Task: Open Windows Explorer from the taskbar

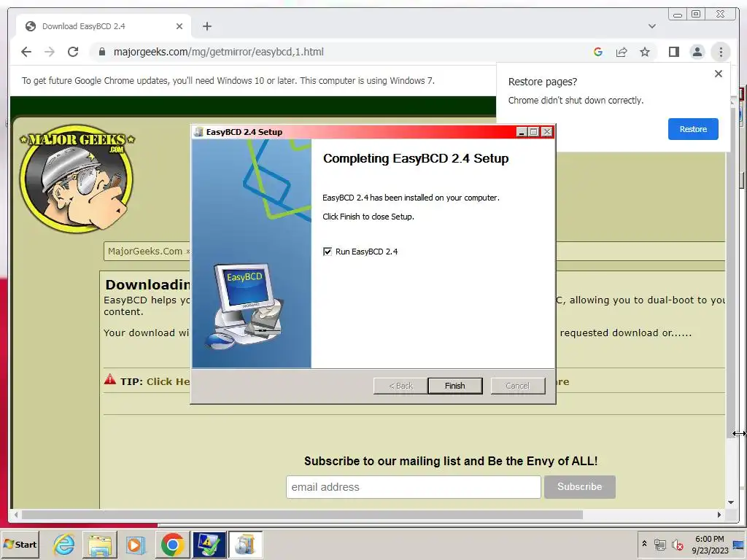Action: point(99,544)
